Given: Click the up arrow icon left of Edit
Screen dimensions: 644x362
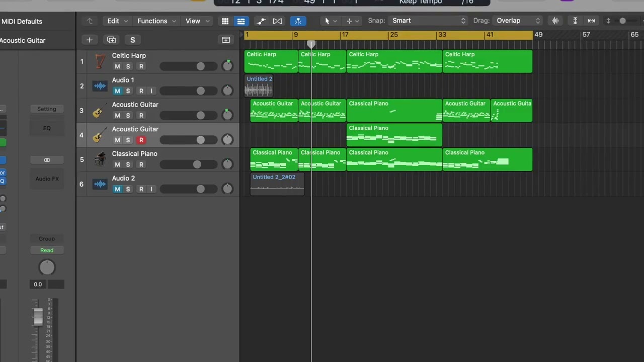Looking at the screenshot, I should pyautogui.click(x=90, y=21).
